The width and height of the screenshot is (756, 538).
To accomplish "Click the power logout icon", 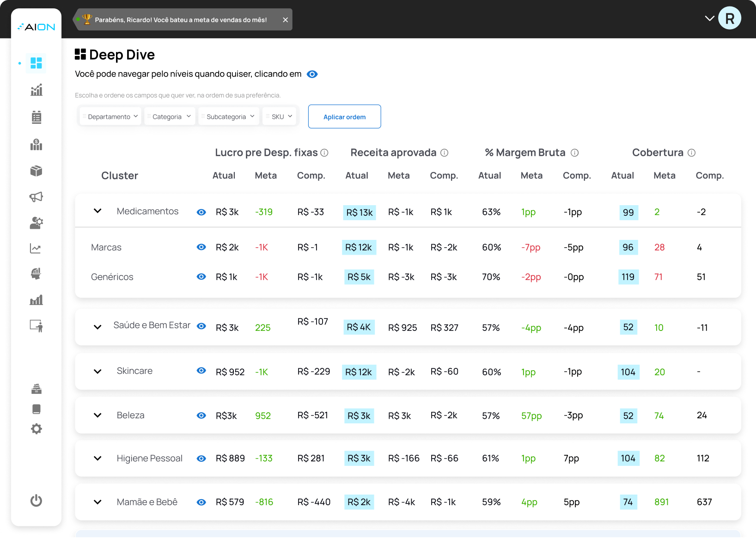I will pyautogui.click(x=36, y=501).
